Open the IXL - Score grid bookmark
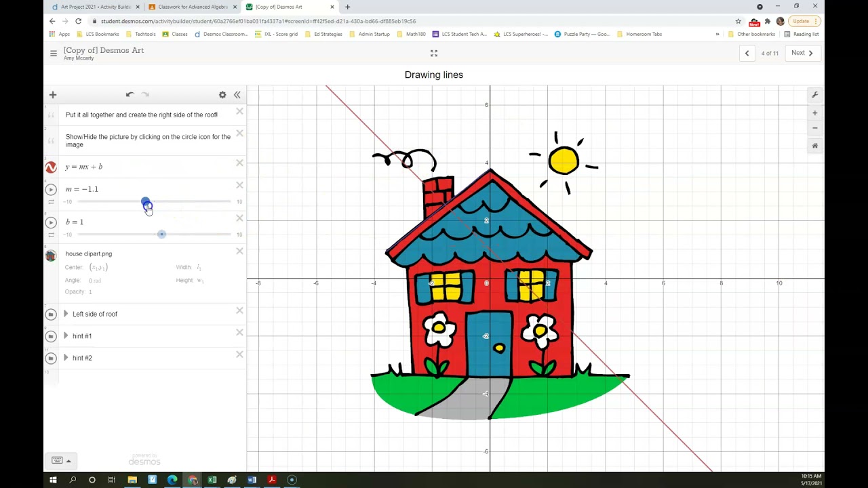The height and width of the screenshot is (488, 868). coord(276,34)
